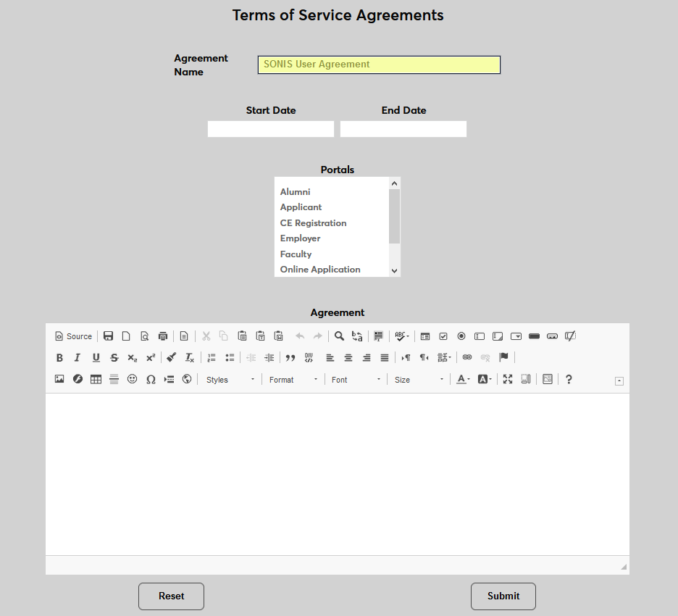The height and width of the screenshot is (616, 678).
Task: Set text direction left to right
Action: [x=406, y=358]
